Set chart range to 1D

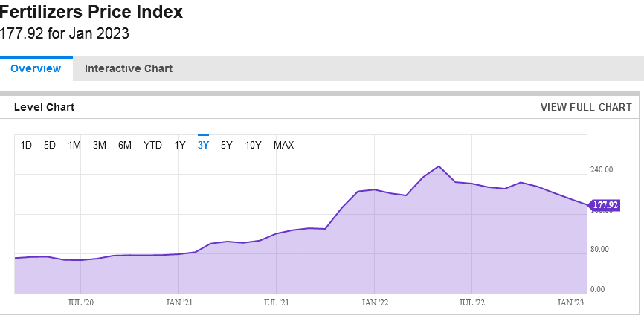point(26,145)
